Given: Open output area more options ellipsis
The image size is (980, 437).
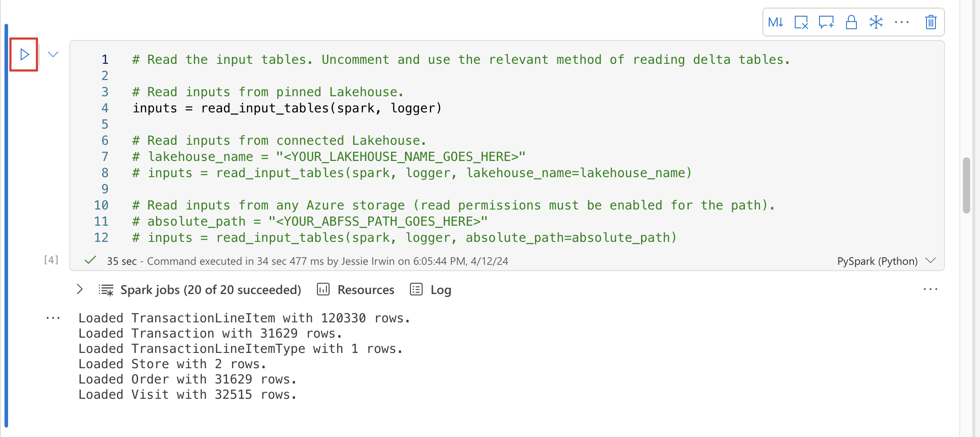Looking at the screenshot, I should click(930, 290).
